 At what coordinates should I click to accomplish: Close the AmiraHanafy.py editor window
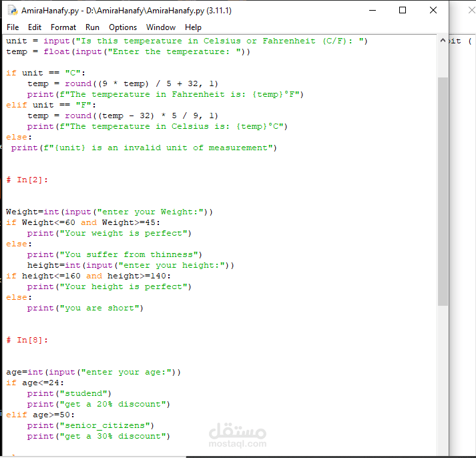[433, 10]
